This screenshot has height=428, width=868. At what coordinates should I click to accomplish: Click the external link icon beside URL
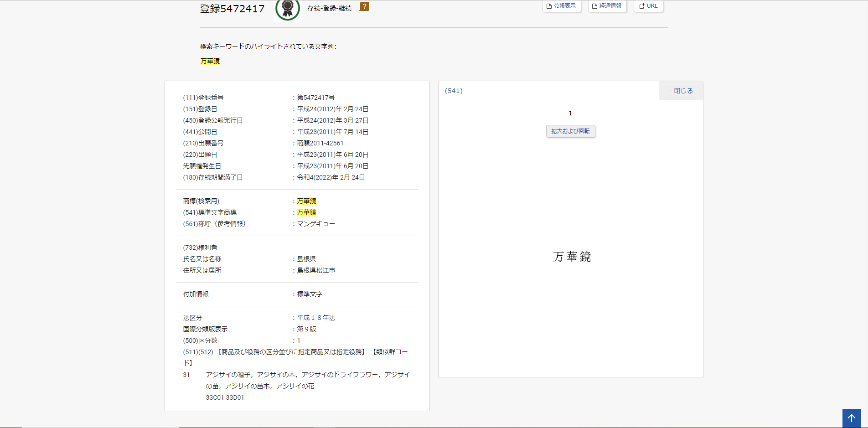642,6
